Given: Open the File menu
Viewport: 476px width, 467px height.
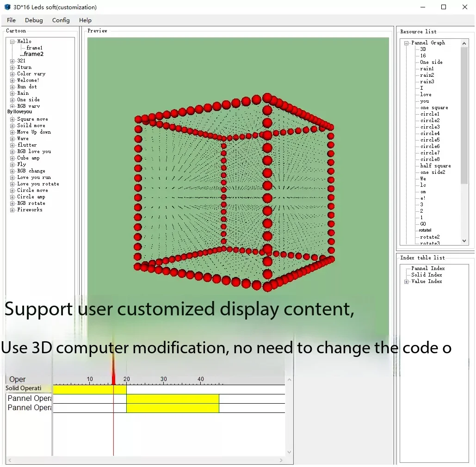Looking at the screenshot, I should pyautogui.click(x=11, y=20).
